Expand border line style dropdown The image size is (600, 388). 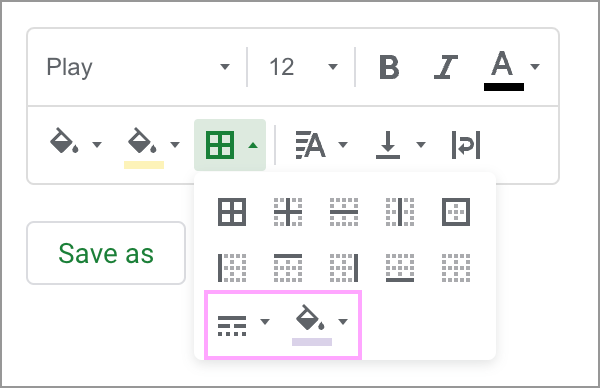coord(265,321)
